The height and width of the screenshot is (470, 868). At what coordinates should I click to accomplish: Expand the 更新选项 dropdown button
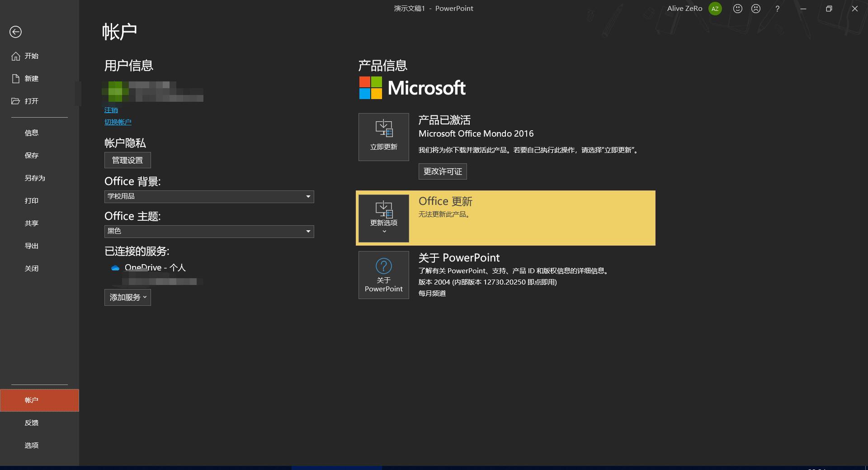(x=384, y=218)
